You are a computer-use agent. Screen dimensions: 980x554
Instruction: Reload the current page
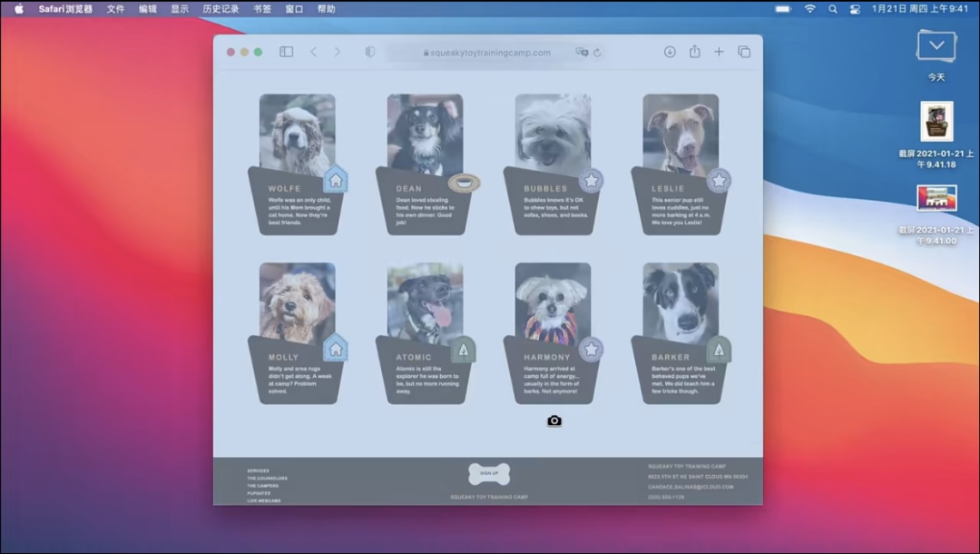pyautogui.click(x=597, y=53)
